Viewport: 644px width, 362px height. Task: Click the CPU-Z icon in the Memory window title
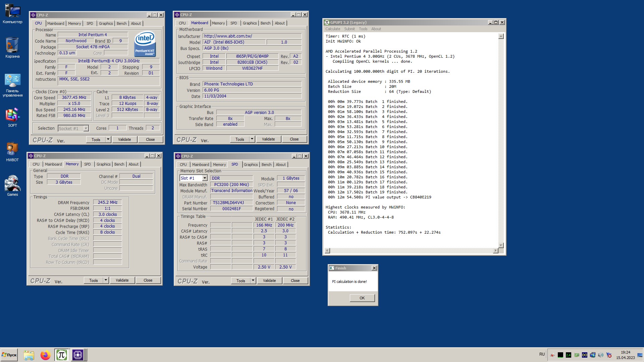click(x=31, y=156)
